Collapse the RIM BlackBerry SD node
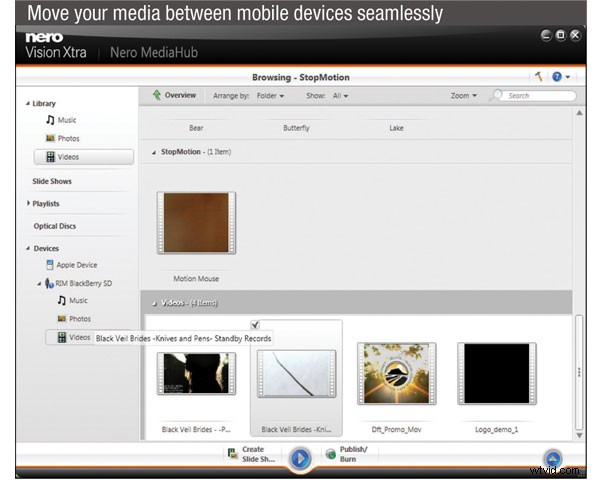Image resolution: width=600 pixels, height=480 pixels. click(39, 284)
